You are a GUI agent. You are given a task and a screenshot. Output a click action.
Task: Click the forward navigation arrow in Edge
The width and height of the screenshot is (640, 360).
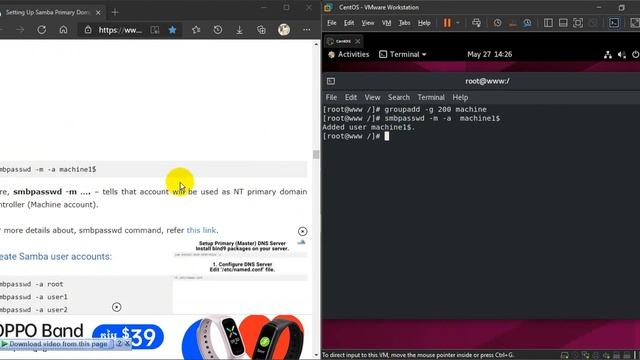pyautogui.click(x=20, y=30)
